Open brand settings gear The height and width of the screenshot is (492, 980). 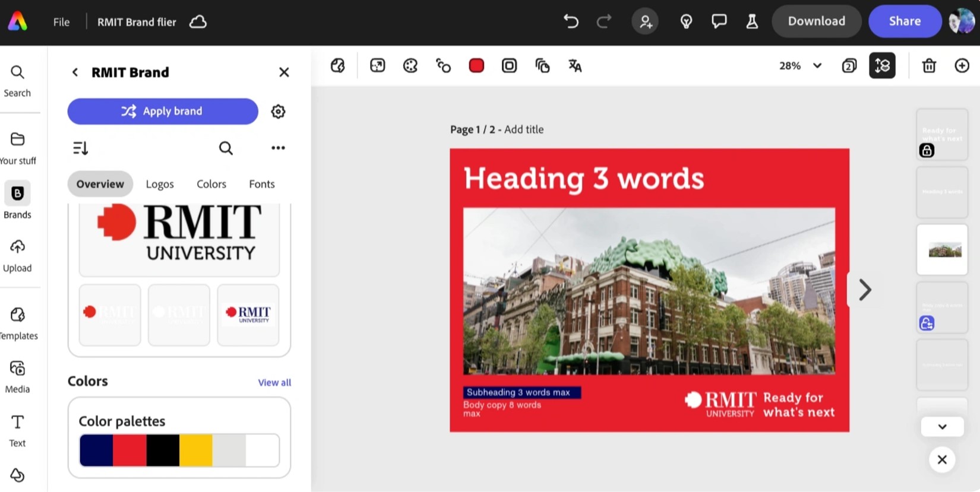pos(278,112)
